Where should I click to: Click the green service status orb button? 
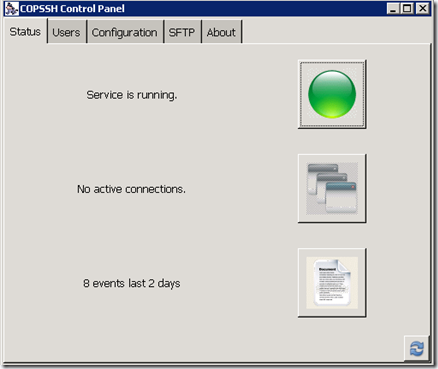[332, 94]
